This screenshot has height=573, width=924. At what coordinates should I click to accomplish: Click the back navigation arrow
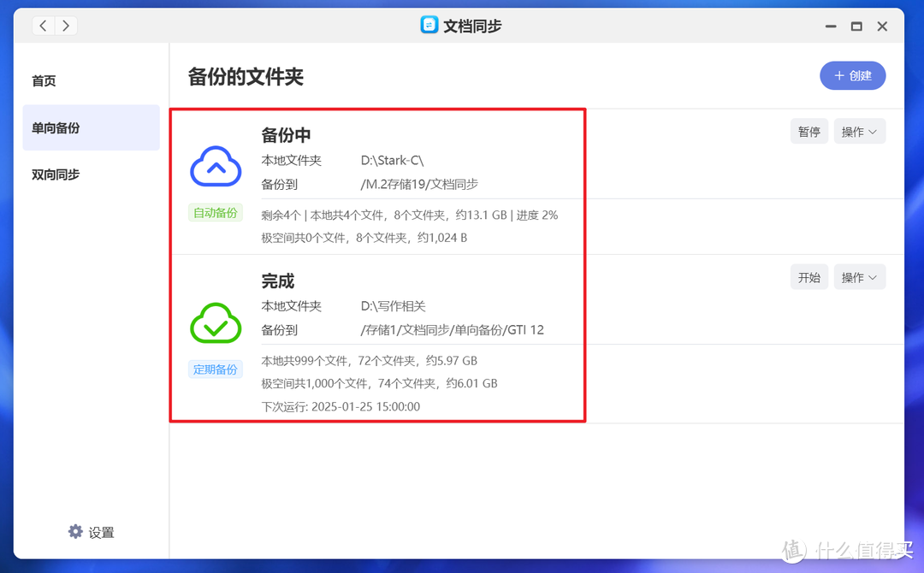pyautogui.click(x=43, y=25)
